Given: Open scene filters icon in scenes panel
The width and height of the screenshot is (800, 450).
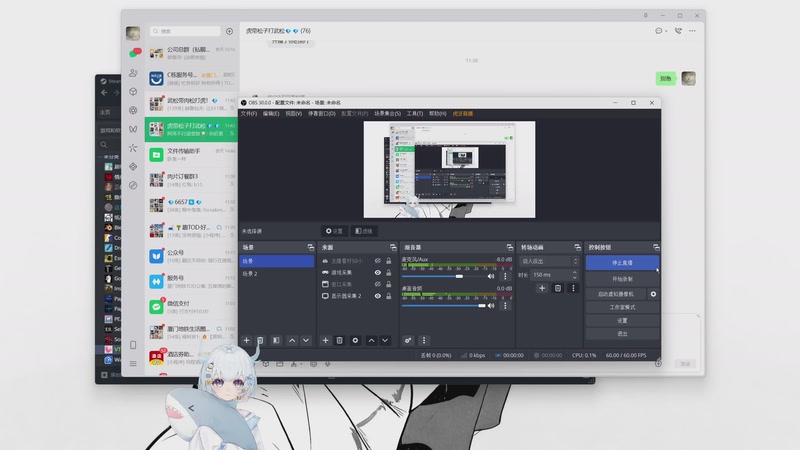Looking at the screenshot, I should [x=276, y=340].
